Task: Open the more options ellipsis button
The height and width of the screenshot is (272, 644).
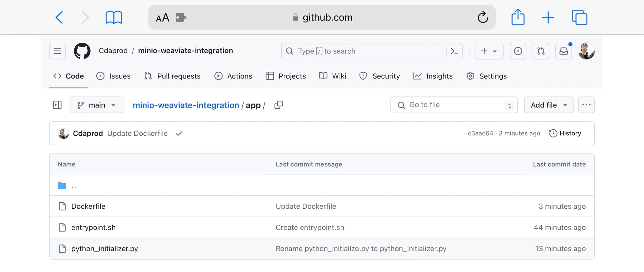Action: coord(586,105)
